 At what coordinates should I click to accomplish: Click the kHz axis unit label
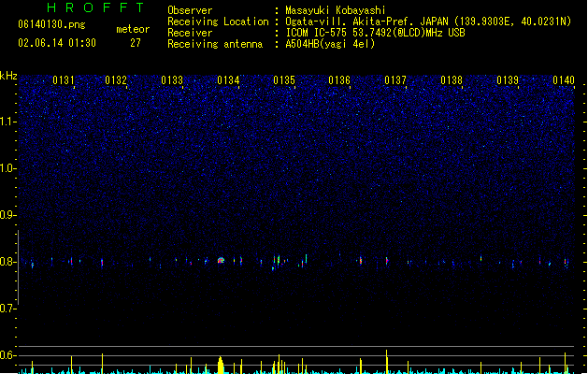click(x=8, y=76)
